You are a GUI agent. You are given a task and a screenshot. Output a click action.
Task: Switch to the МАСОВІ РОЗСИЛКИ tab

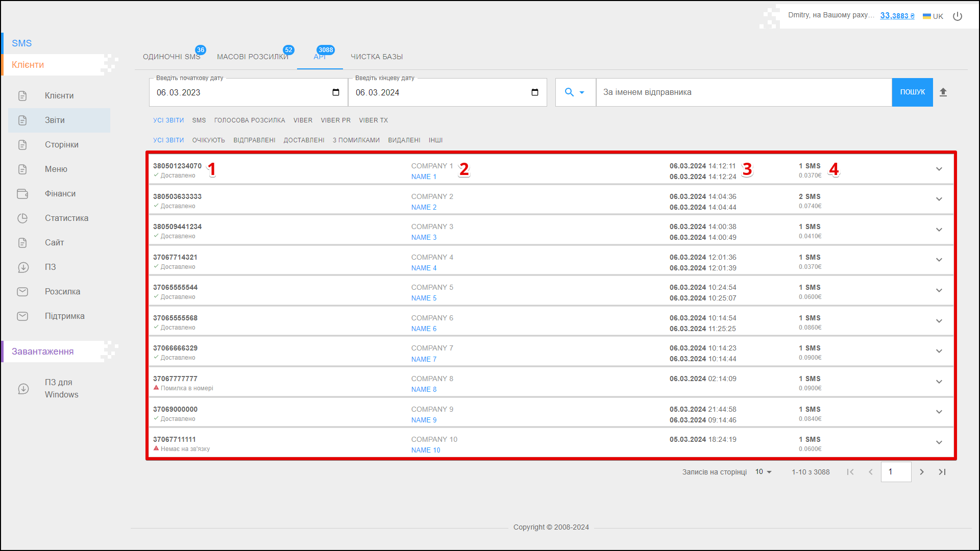[253, 57]
